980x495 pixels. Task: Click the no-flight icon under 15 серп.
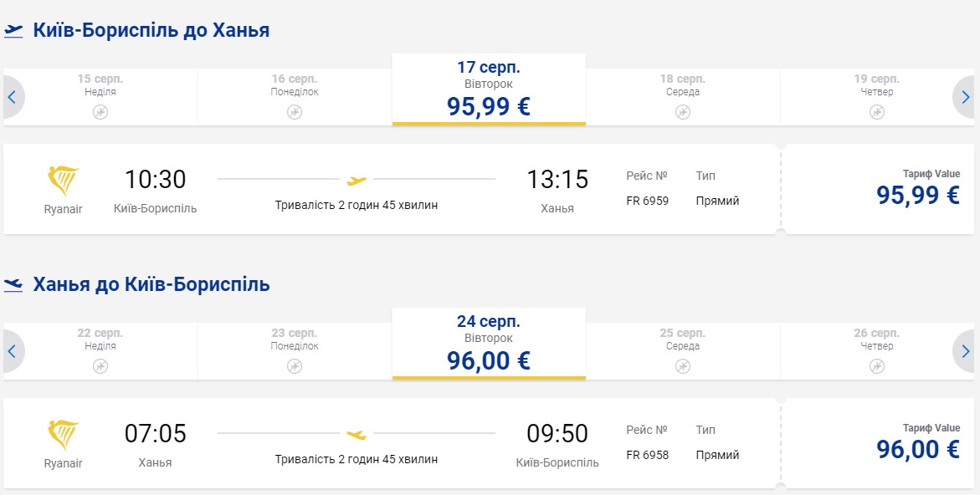click(100, 112)
